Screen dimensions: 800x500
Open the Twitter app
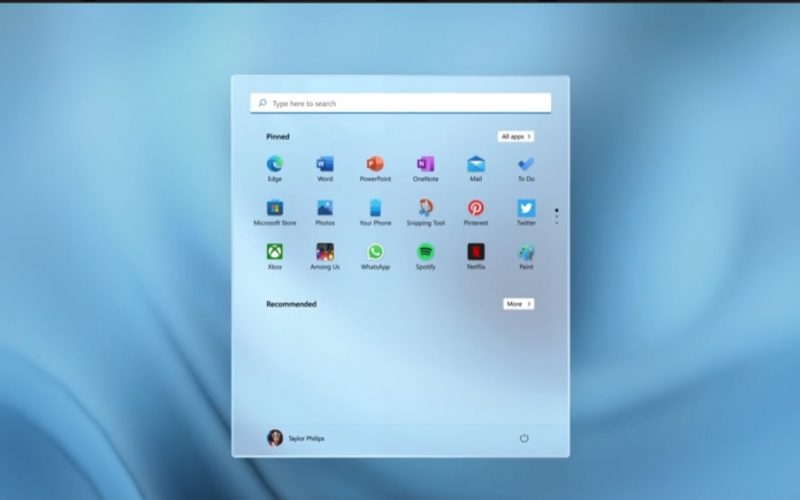click(526, 212)
